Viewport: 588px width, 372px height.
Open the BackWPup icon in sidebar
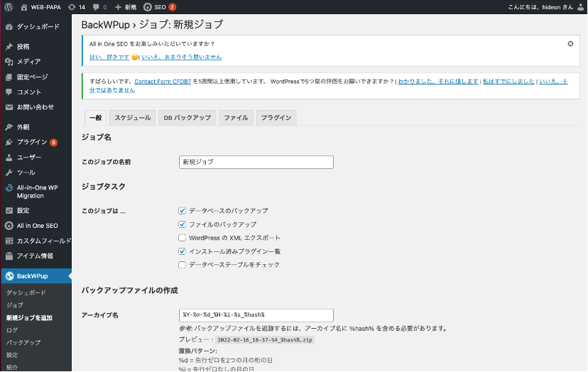click(9, 275)
